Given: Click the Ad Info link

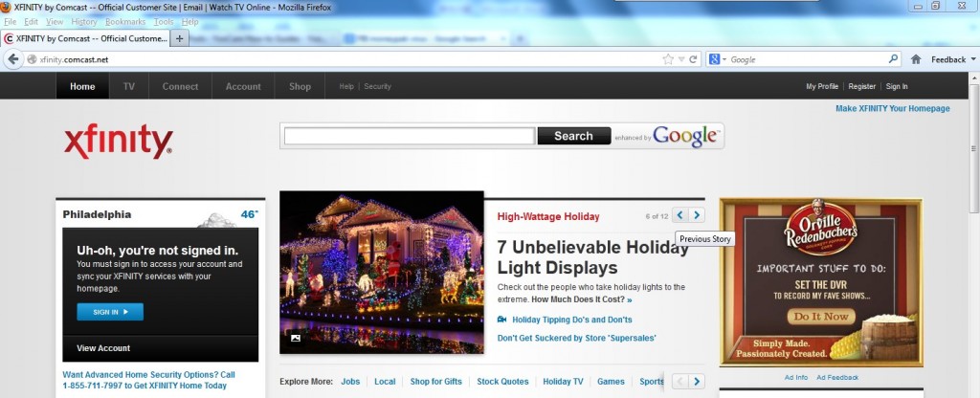Looking at the screenshot, I should tap(796, 377).
